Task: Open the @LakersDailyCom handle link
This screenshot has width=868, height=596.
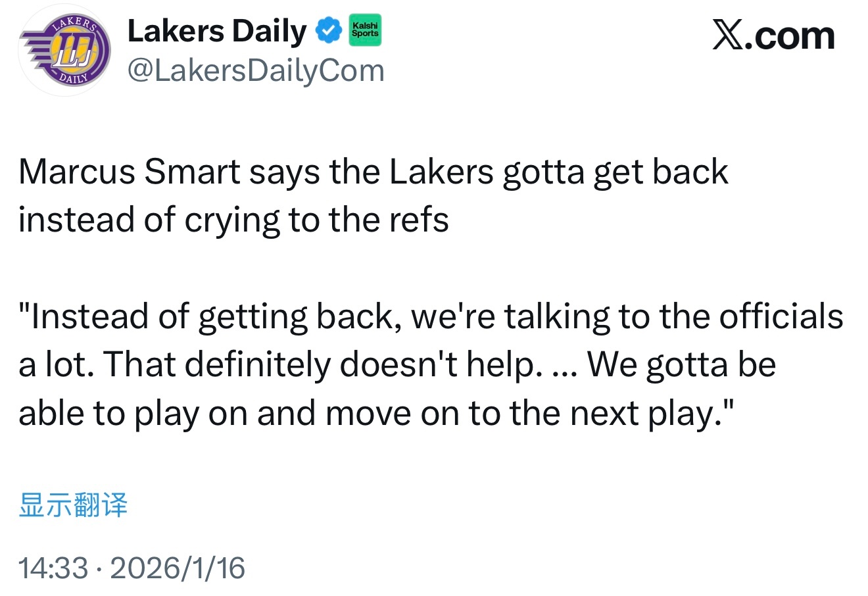Action: pyautogui.click(x=255, y=71)
